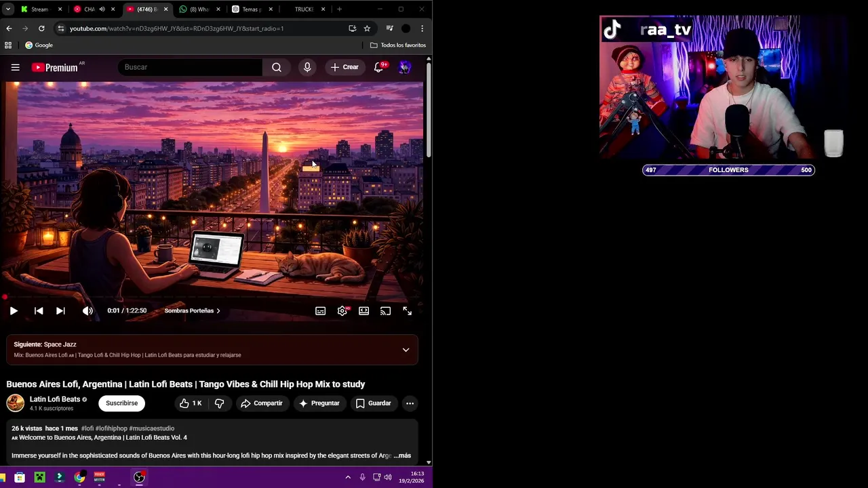The image size is (868, 488).
Task: Bookmark this page with star icon
Action: (x=367, y=28)
